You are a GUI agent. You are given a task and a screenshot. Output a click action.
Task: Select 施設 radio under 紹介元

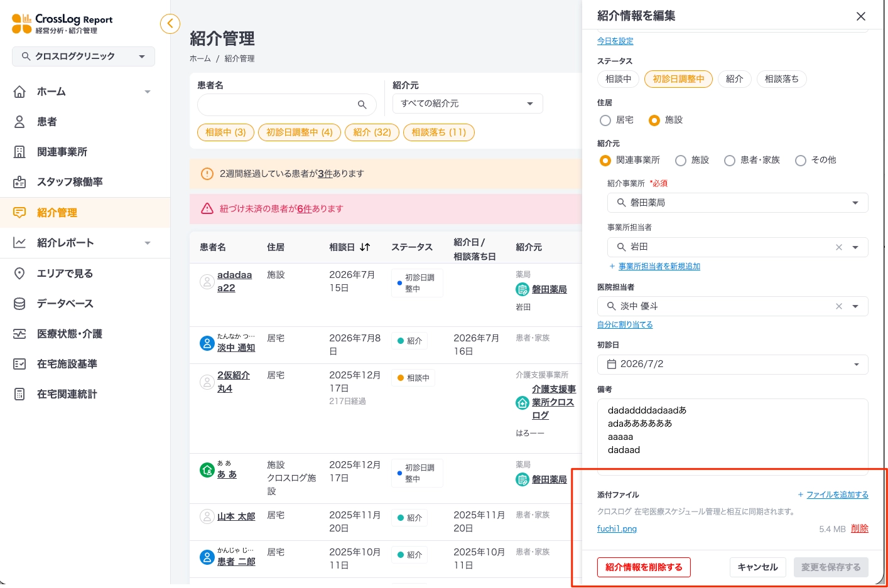pyautogui.click(x=681, y=161)
